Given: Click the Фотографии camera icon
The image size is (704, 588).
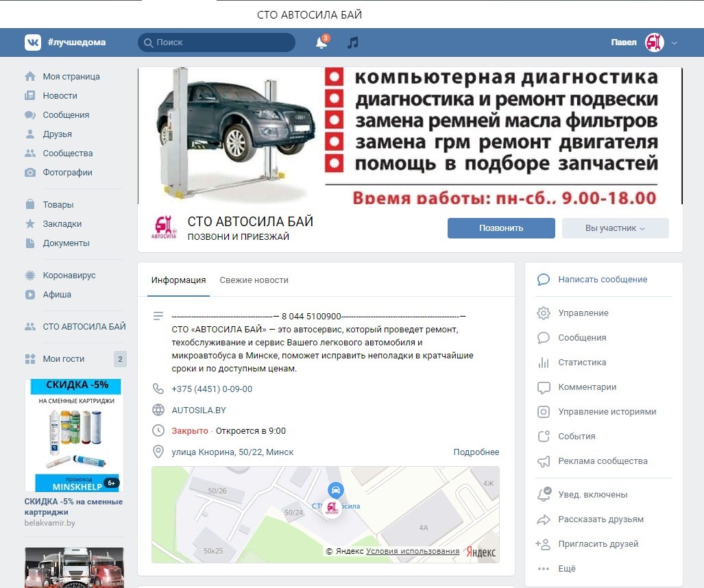Looking at the screenshot, I should point(30,173).
